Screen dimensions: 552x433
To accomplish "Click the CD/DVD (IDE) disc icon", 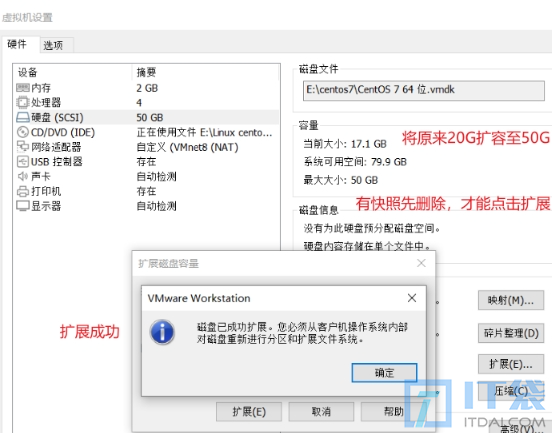I will (x=23, y=132).
